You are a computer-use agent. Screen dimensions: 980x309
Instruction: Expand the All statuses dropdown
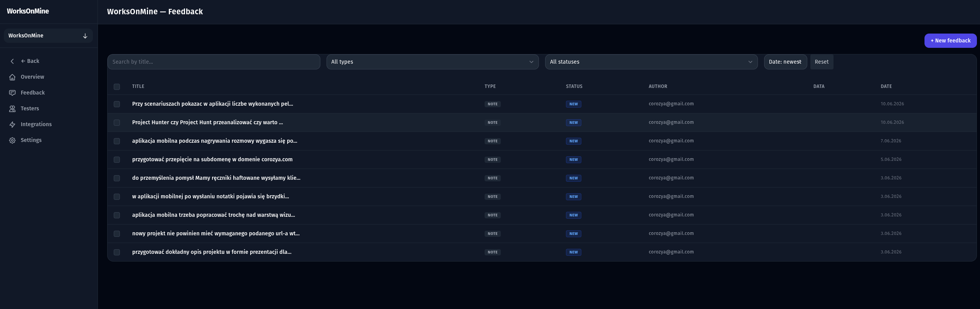(x=651, y=62)
